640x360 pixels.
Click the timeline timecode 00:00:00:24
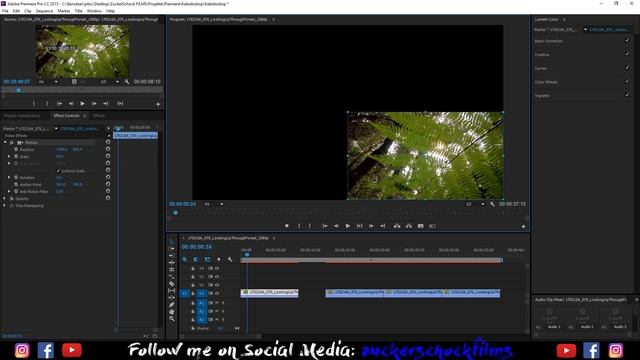(197, 247)
